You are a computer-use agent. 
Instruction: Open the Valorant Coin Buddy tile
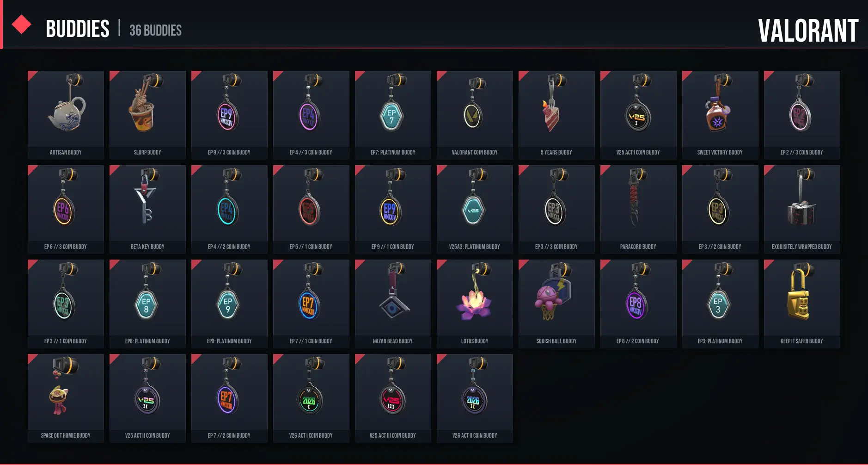(x=475, y=115)
